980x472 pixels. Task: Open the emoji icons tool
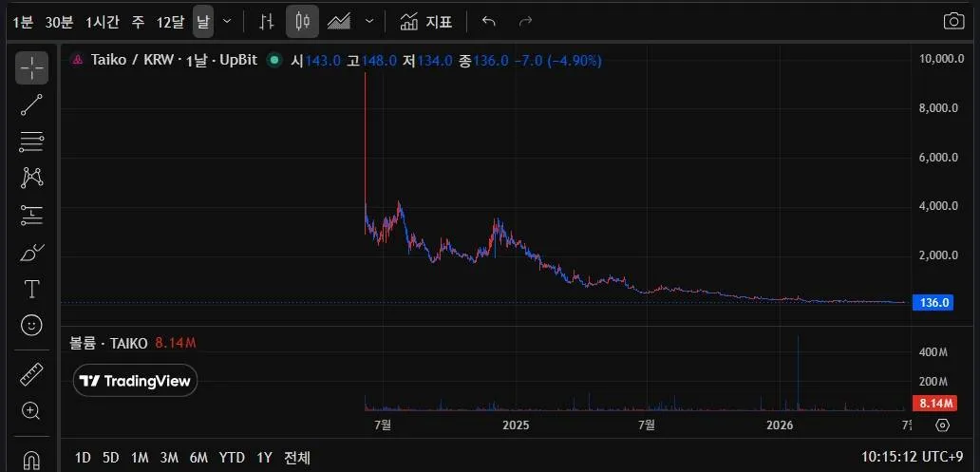(x=31, y=325)
